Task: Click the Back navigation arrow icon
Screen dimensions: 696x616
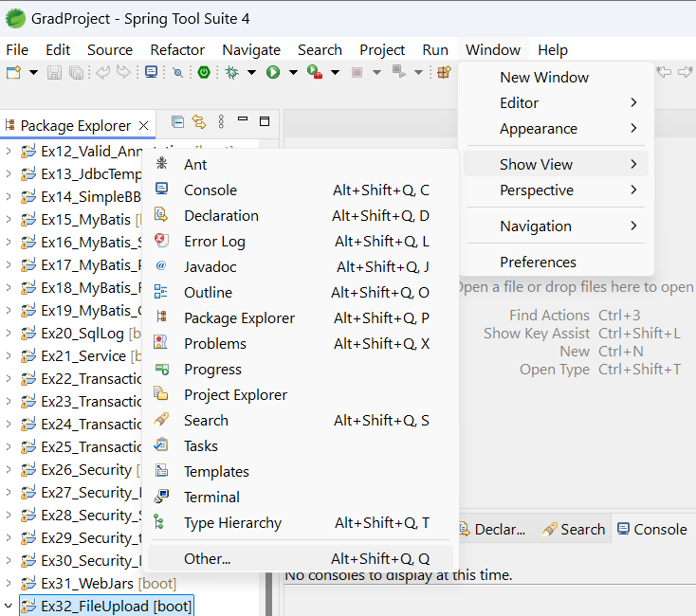Action: pyautogui.click(x=664, y=72)
